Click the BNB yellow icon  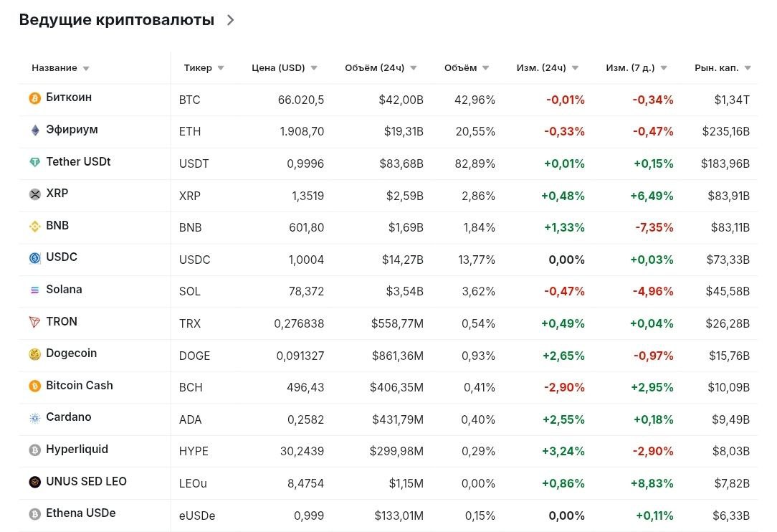coord(34,227)
